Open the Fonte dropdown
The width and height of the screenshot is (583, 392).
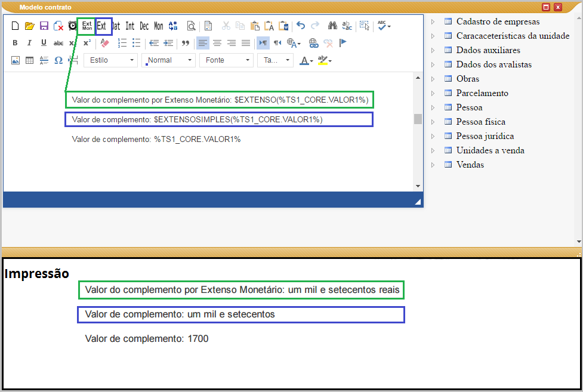[x=226, y=60]
